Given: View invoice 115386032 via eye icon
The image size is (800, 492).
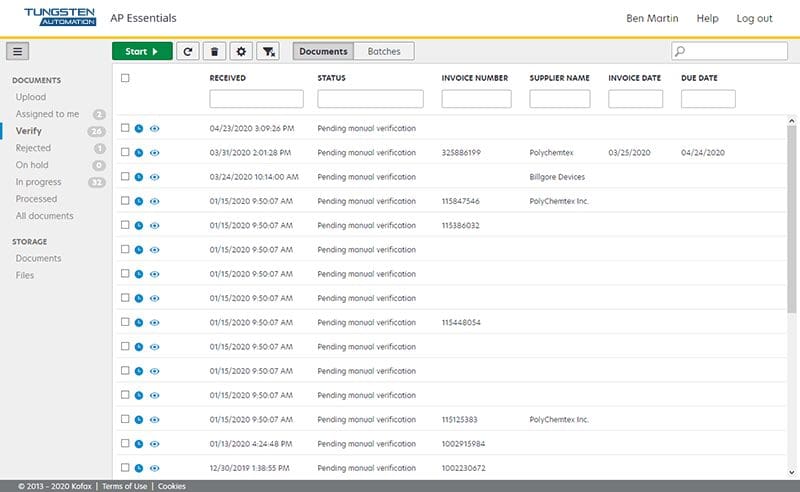Looking at the screenshot, I should [x=155, y=226].
